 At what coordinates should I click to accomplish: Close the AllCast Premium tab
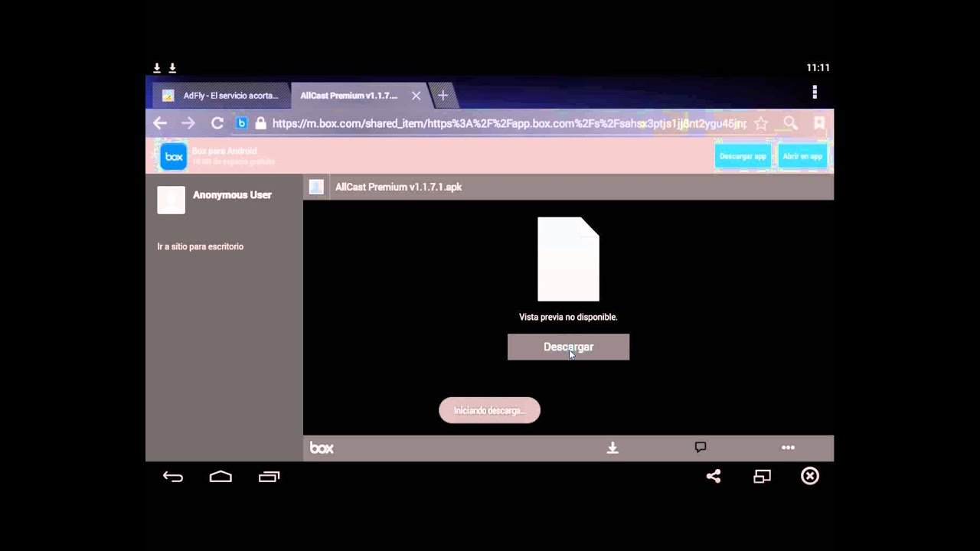(416, 96)
